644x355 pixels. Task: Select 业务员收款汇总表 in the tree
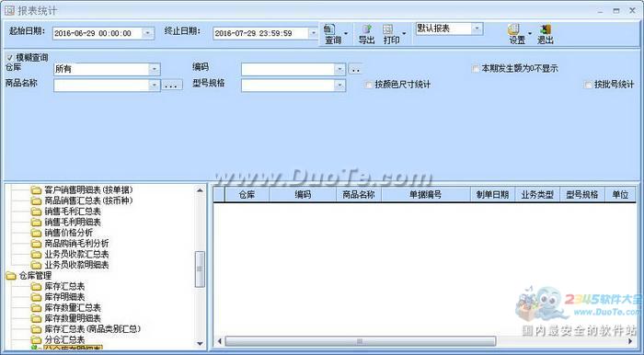tap(76, 255)
